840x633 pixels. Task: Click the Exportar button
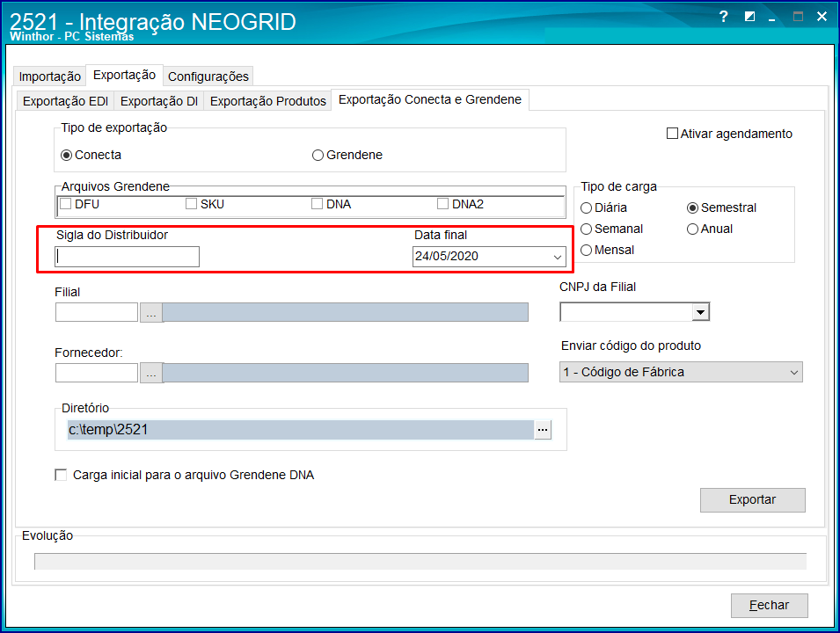[x=753, y=499]
